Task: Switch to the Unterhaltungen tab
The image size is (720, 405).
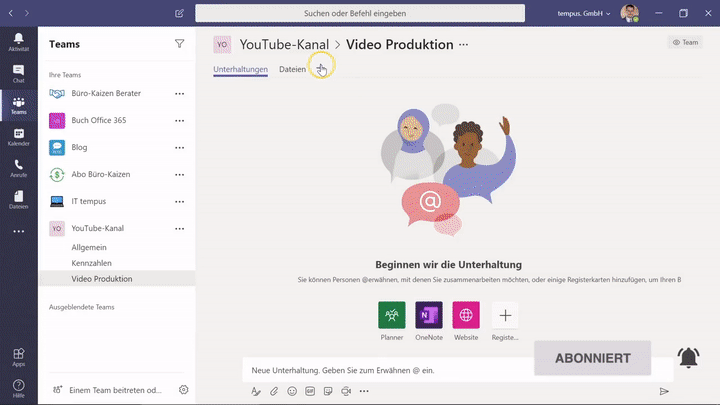Action: pyautogui.click(x=240, y=69)
